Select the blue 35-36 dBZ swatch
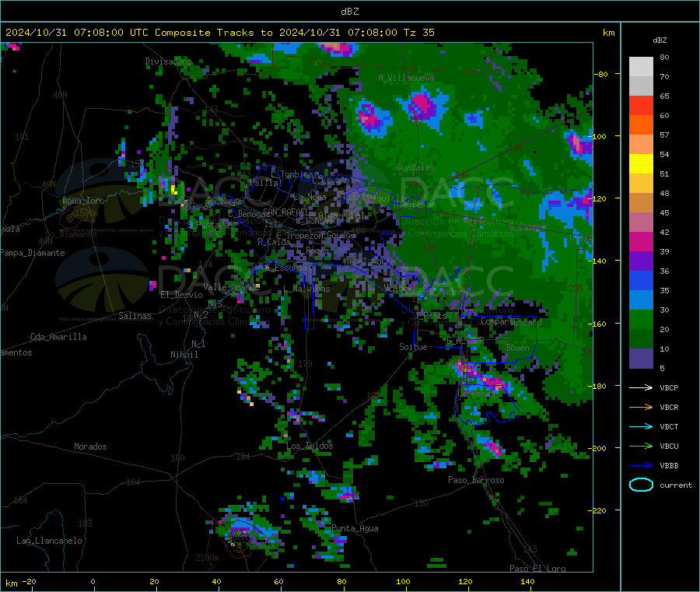 641,281
